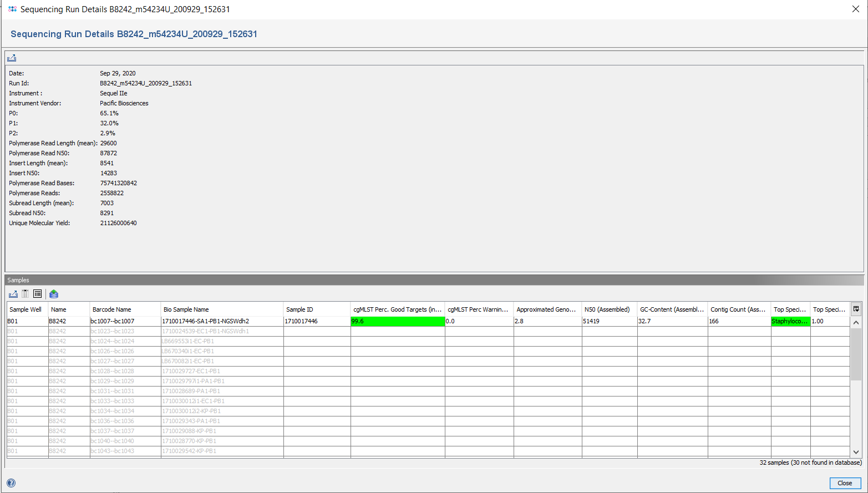The width and height of the screenshot is (868, 493).
Task: Click the export icon above run details
Action: [12, 58]
